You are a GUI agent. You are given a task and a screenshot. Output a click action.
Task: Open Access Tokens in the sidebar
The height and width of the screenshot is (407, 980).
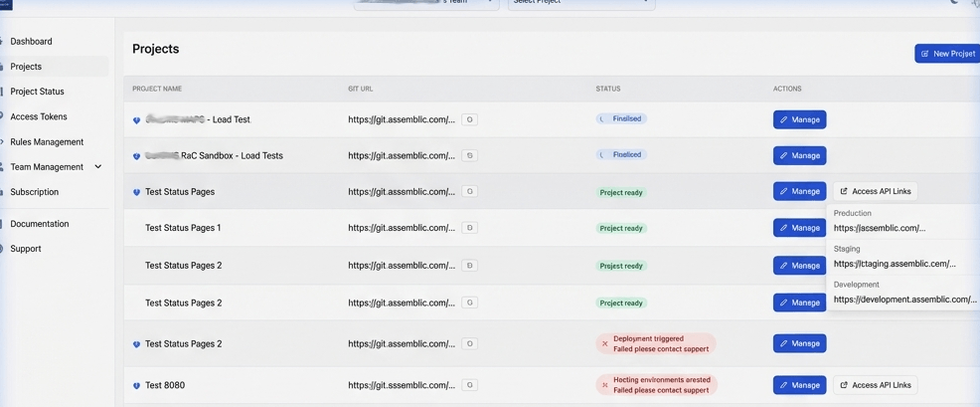[x=39, y=116]
